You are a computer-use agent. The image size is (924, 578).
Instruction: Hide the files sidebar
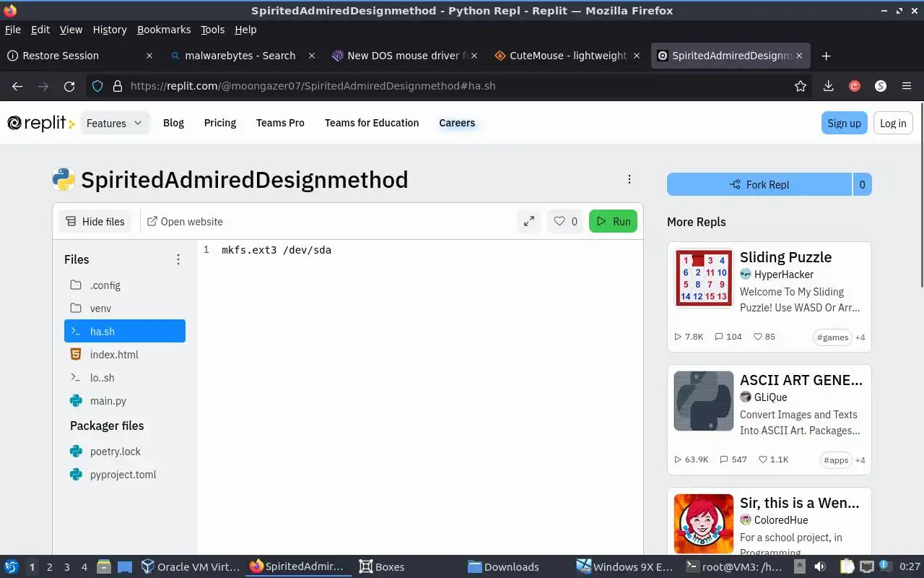pyautogui.click(x=95, y=222)
